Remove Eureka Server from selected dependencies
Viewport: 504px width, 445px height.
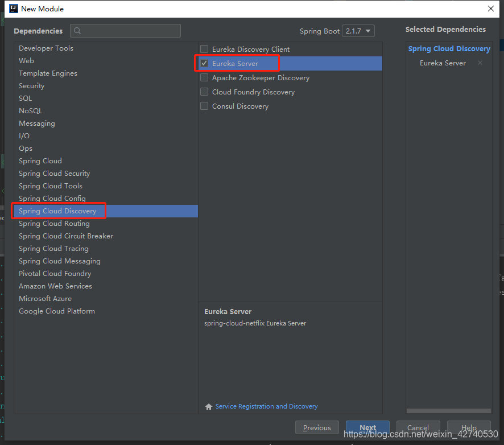click(x=480, y=63)
